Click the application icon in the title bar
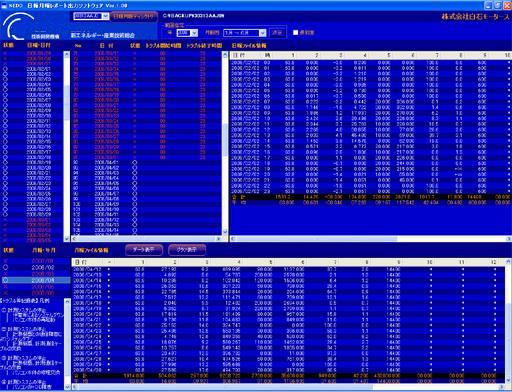The image size is (512, 392). pos(4,5)
